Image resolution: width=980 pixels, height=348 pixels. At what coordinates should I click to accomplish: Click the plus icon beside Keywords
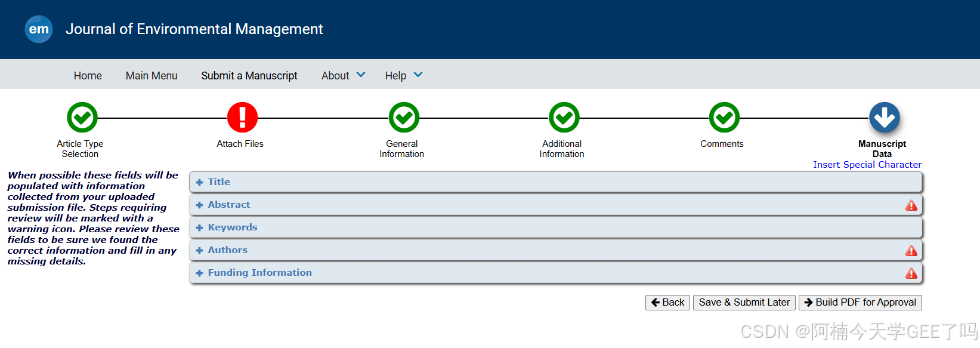click(x=199, y=228)
